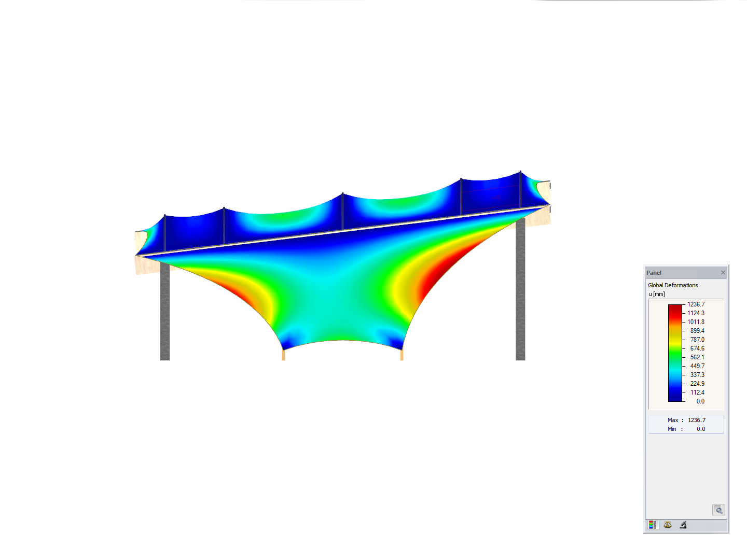Select the right gray concrete column
Image resolution: width=747 pixels, height=560 pixels.
point(520,285)
